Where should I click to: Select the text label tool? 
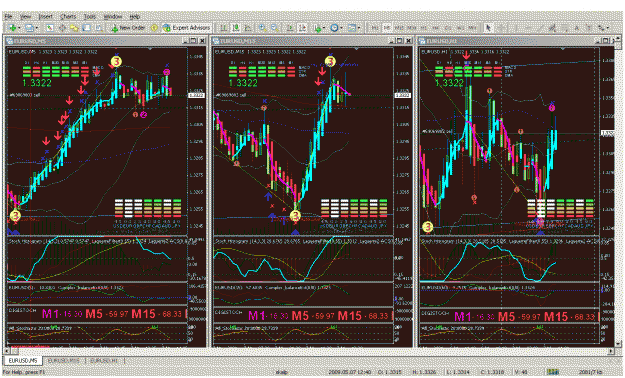[589, 28]
